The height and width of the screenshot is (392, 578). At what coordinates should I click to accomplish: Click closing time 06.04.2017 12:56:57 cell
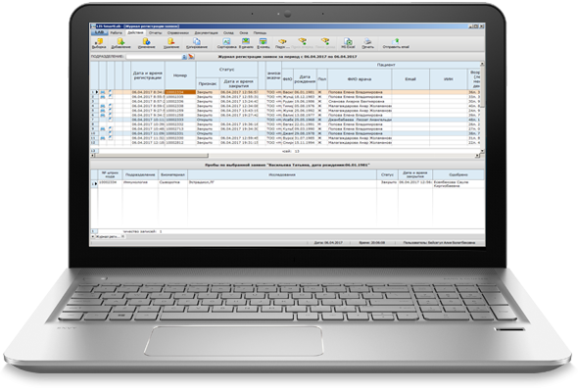tap(239, 92)
